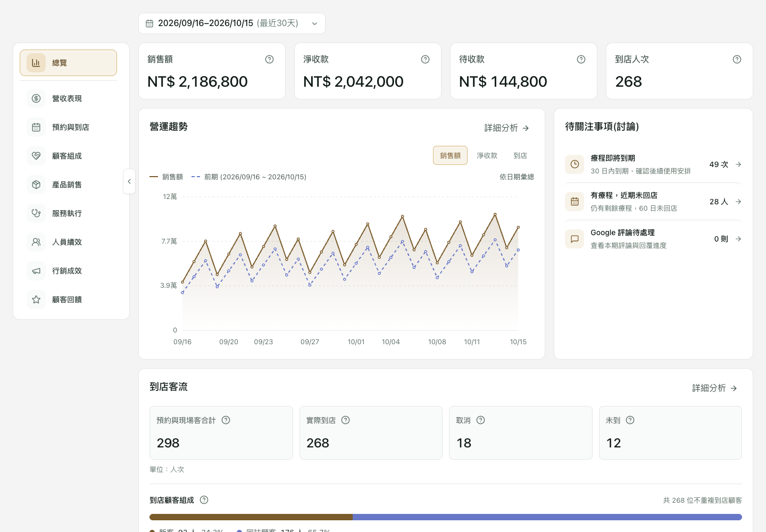This screenshot has width=766, height=532.
Task: Click the 預約與到店 calendar icon
Action: tap(36, 127)
